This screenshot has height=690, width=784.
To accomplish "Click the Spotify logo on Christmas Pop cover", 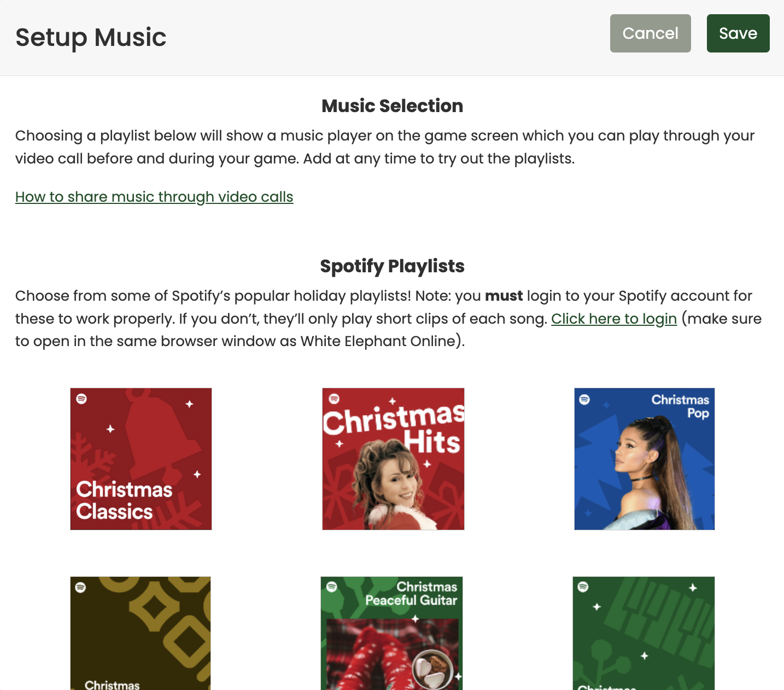I will [x=585, y=400].
